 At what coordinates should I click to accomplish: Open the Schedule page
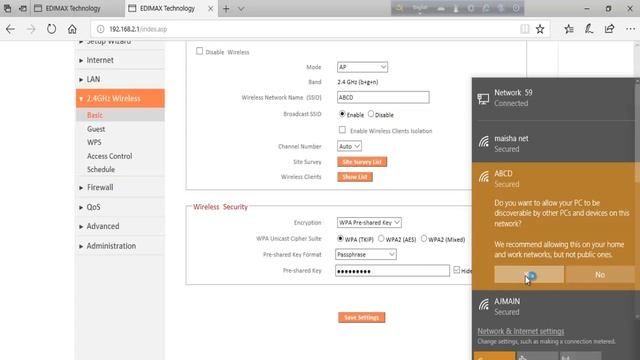pos(101,169)
